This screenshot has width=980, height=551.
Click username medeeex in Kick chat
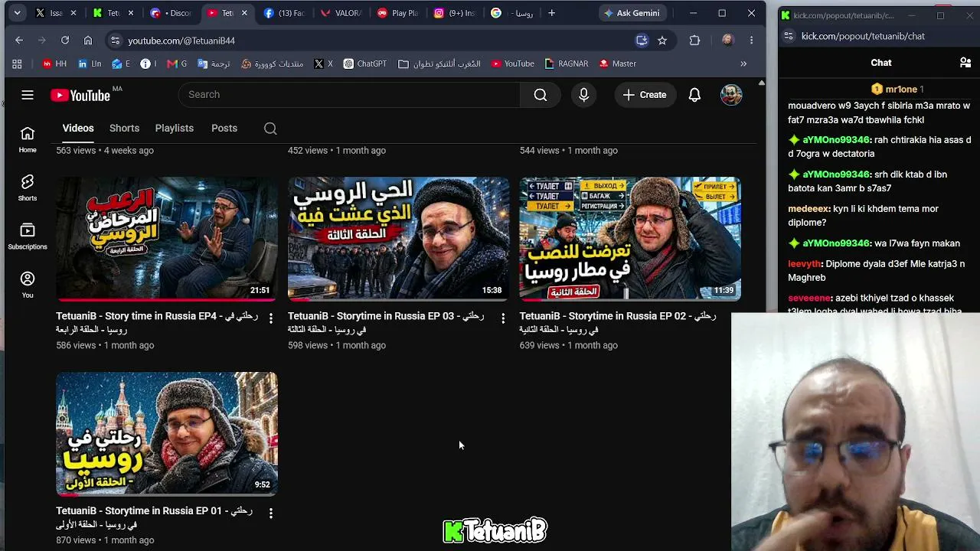[x=809, y=209]
